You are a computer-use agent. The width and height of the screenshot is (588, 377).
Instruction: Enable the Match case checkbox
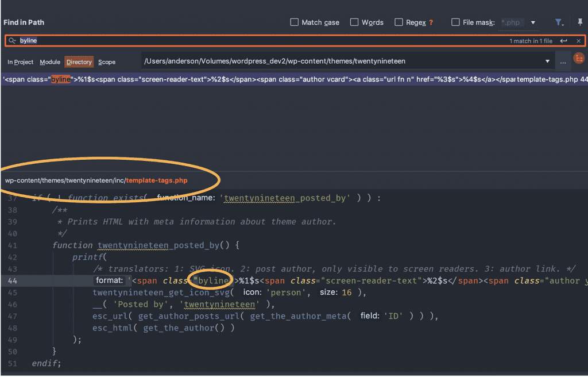295,22
